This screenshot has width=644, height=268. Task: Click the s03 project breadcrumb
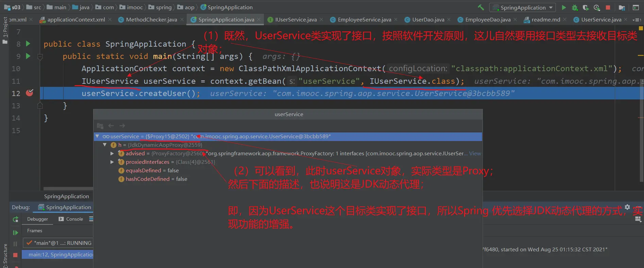[13, 7]
